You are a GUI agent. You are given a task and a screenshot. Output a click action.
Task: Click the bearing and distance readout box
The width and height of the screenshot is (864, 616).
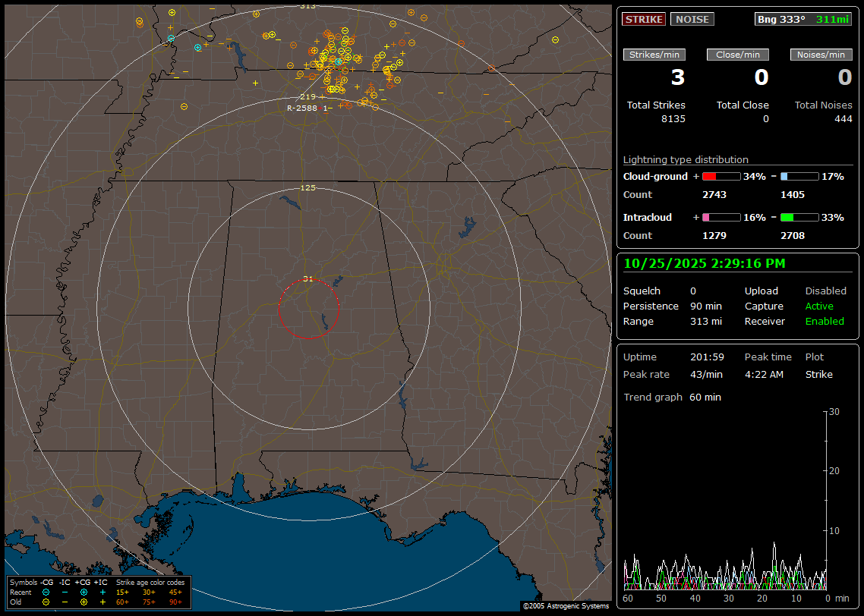point(803,20)
